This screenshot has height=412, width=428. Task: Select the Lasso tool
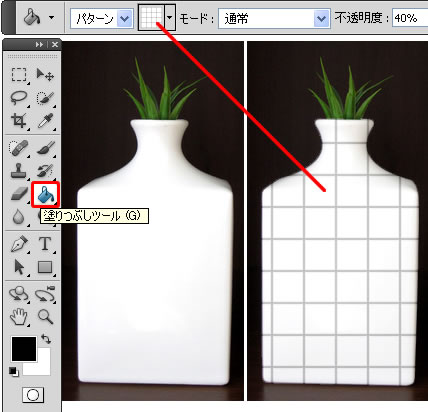(19, 98)
